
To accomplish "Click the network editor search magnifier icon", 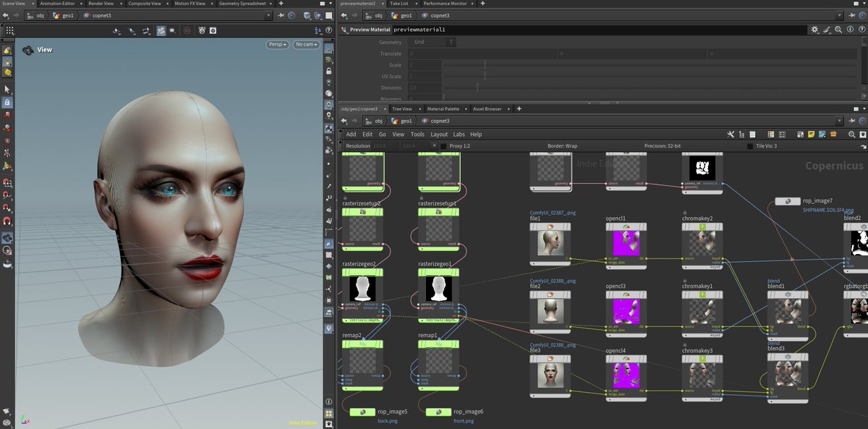I will (x=852, y=135).
